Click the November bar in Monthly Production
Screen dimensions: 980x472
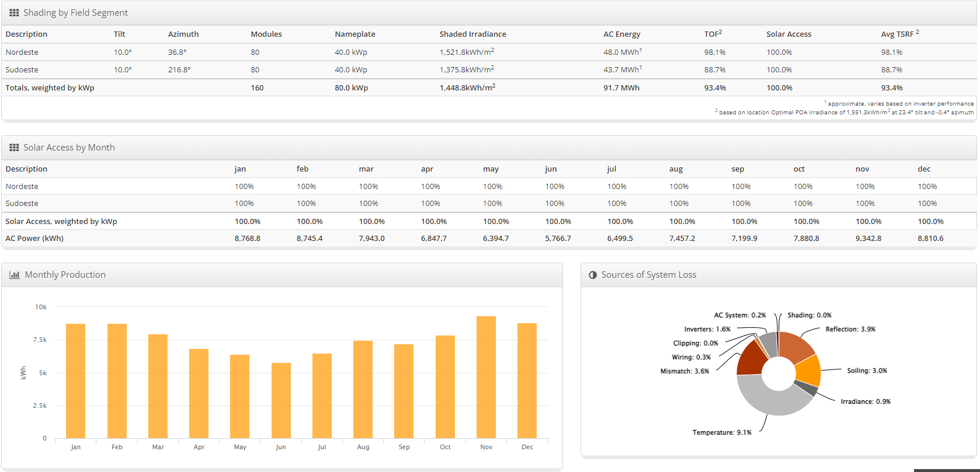[x=486, y=377]
